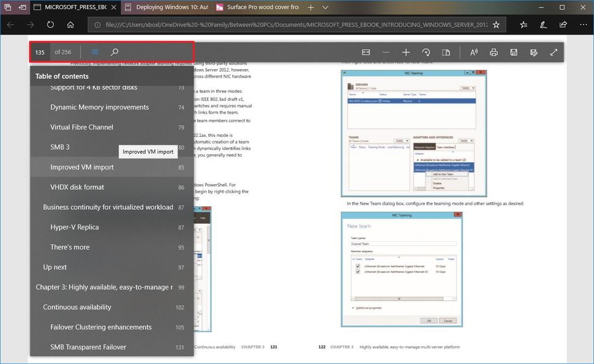Toggle fit-to-width page view
This screenshot has height=364, width=594.
tap(366, 52)
